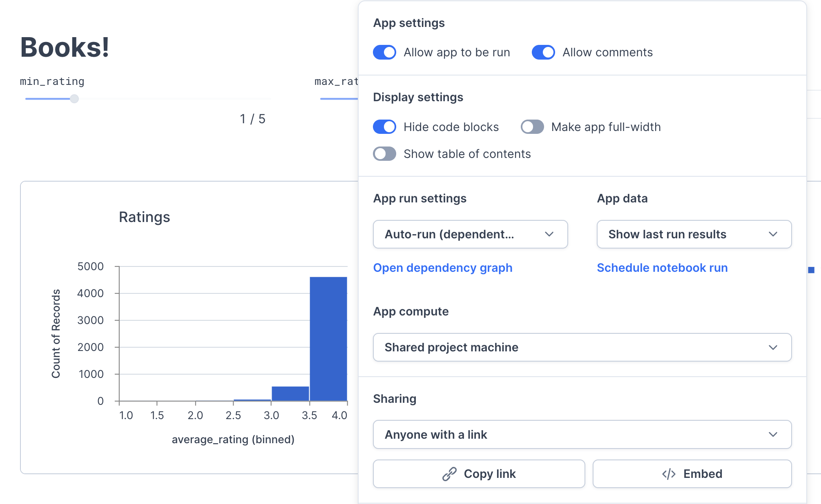Click the Books! title heading
The width and height of the screenshot is (821, 504).
pos(65,47)
